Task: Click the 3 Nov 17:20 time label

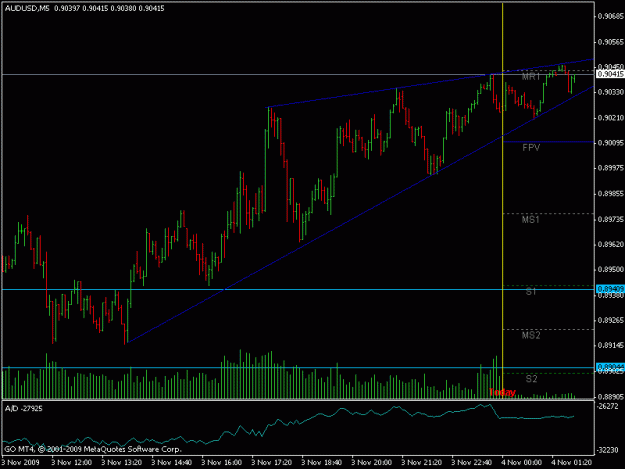Action: 272,463
